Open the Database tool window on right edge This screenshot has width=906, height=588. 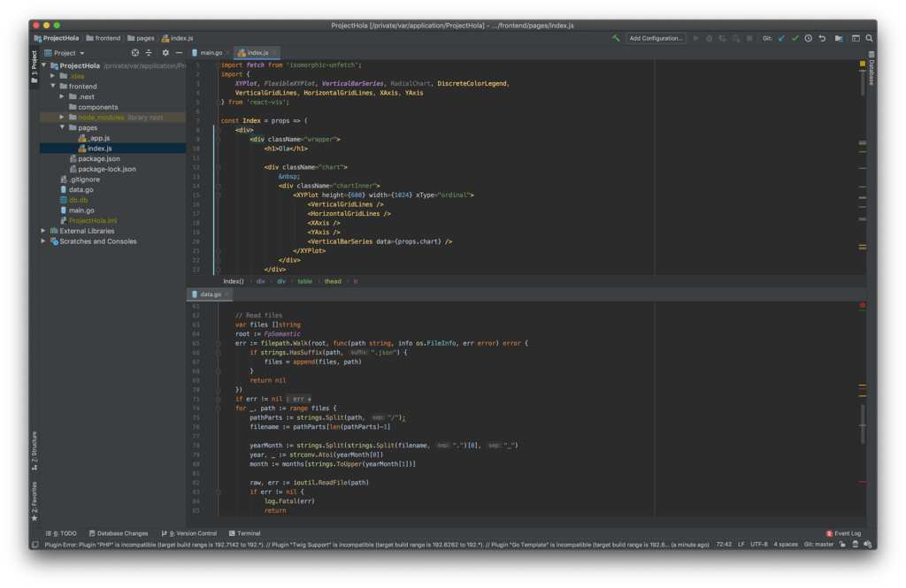pos(871,68)
